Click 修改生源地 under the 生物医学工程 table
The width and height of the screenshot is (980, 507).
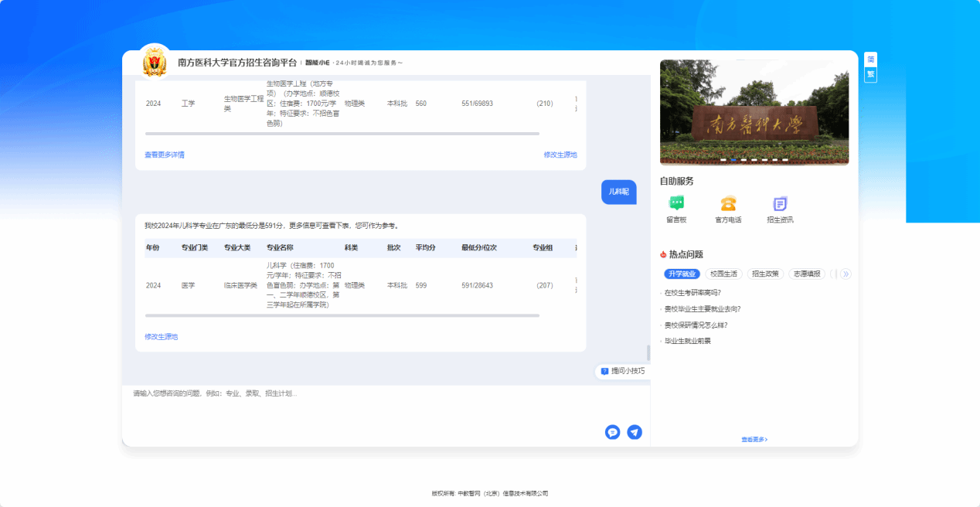click(560, 155)
